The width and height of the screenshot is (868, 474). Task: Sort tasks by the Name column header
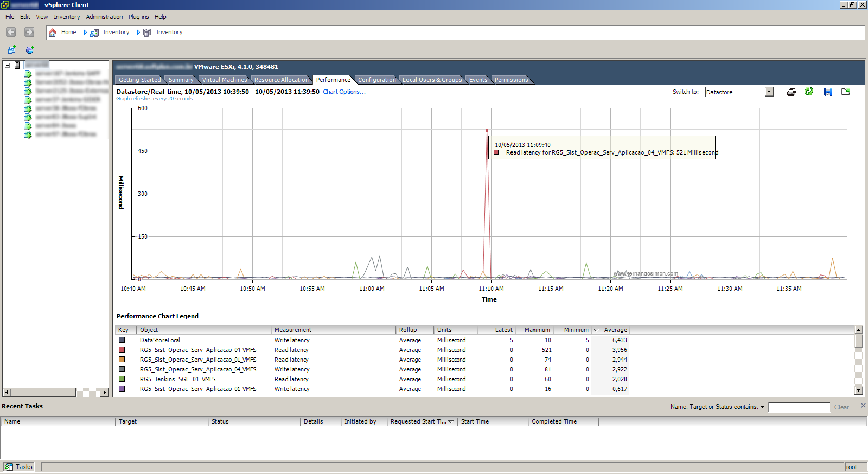point(58,421)
